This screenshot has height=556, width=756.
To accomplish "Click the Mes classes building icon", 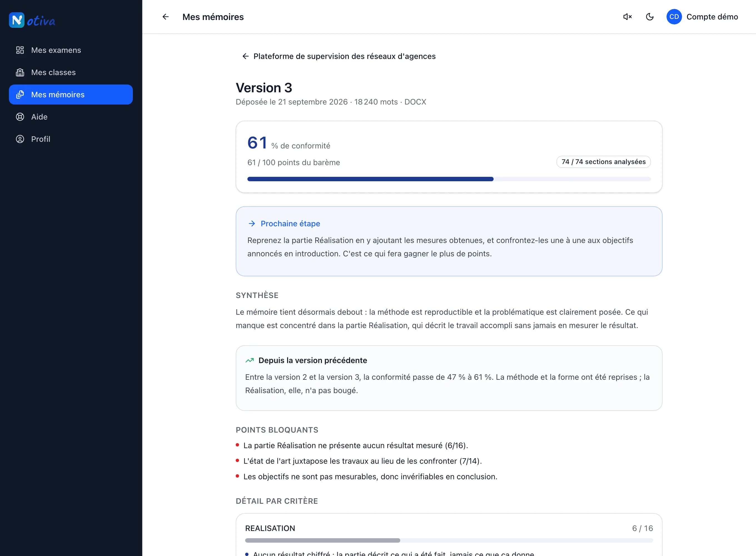I will [20, 72].
